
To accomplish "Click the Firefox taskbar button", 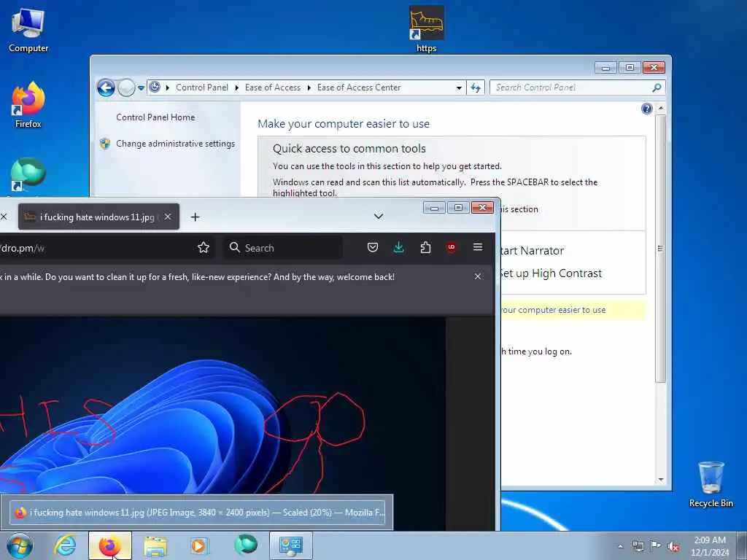I will pos(110,545).
